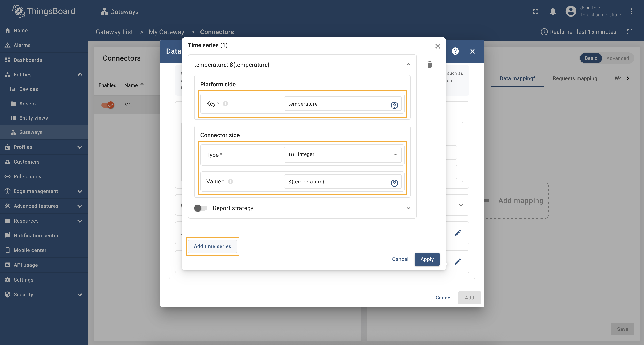Toggle Report strategy switch
Image resolution: width=644 pixels, height=345 pixels.
tap(200, 208)
